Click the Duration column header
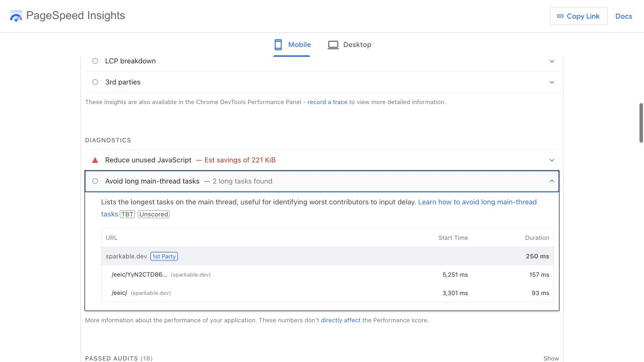Viewport: 644px width, 362px height. click(x=537, y=238)
